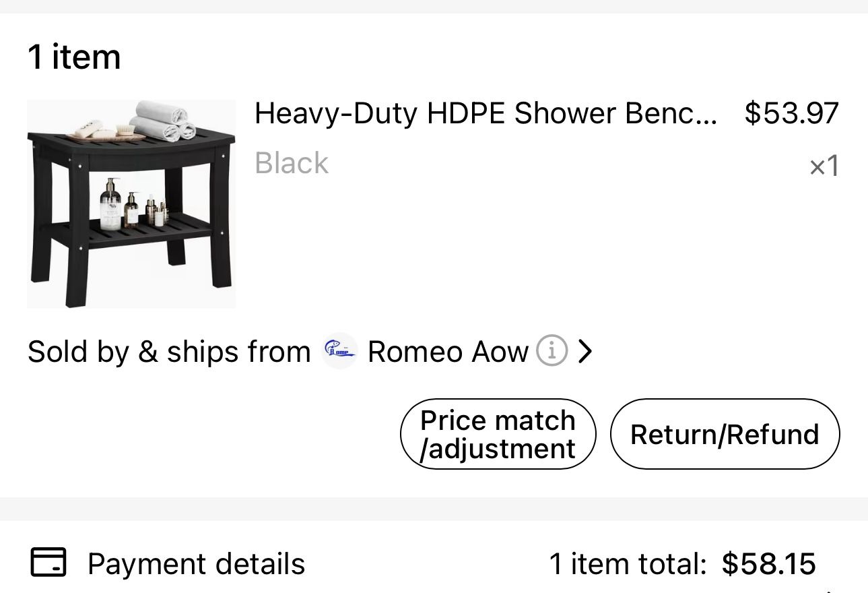The width and height of the screenshot is (868, 593).
Task: Click the Price match/adjustment button
Action: pos(498,433)
